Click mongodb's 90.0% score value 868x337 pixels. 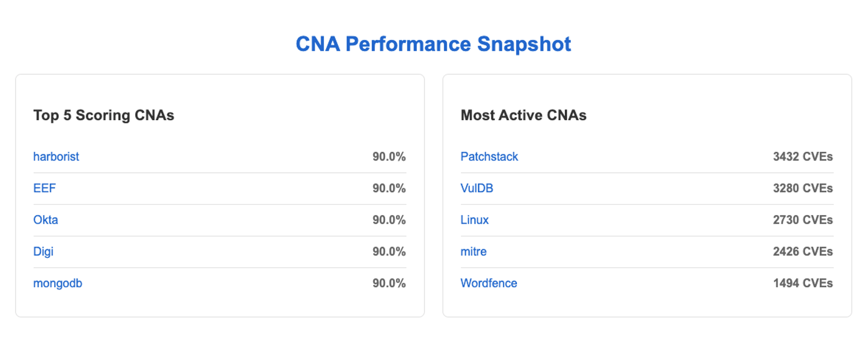coord(389,283)
